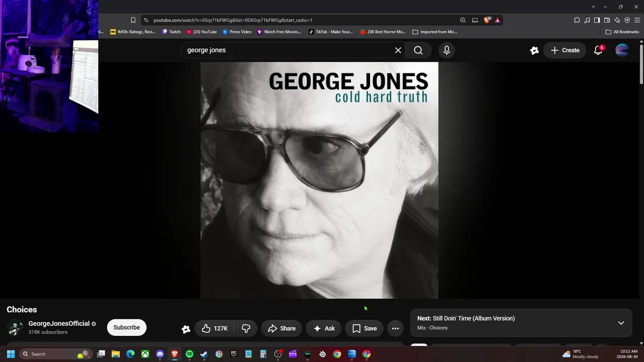Open the Imported from Microsoft bookmarks folder
The image size is (644, 362).
click(435, 32)
